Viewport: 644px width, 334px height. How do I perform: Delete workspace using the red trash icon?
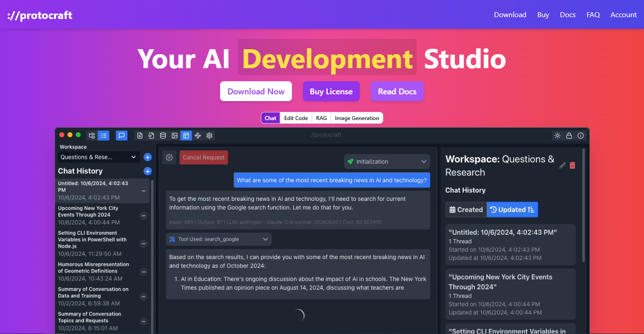point(573,166)
